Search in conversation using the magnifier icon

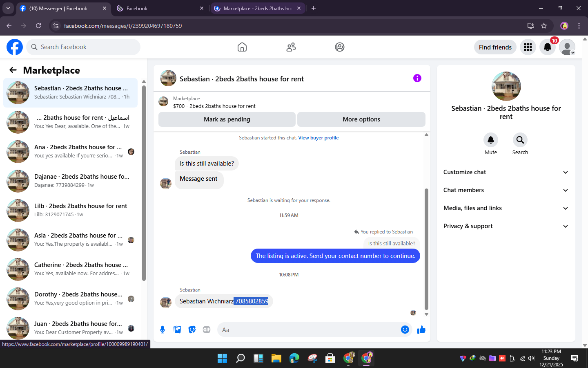click(520, 140)
